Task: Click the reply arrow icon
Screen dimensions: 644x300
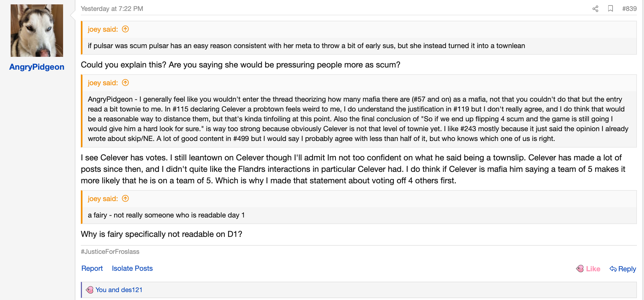Action: click(613, 269)
